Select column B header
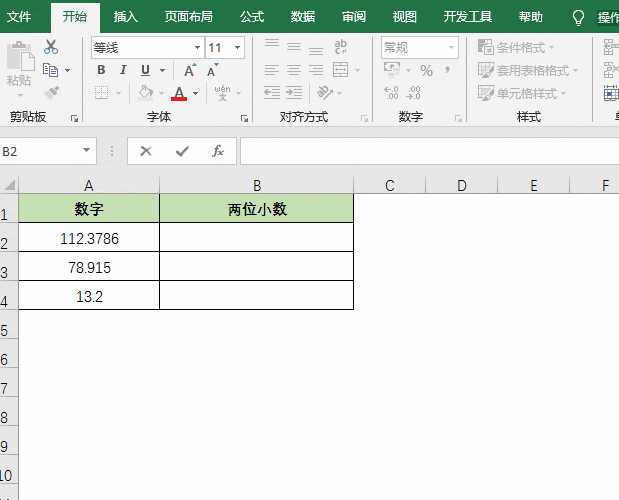The width and height of the screenshot is (619, 500). pyautogui.click(x=257, y=185)
